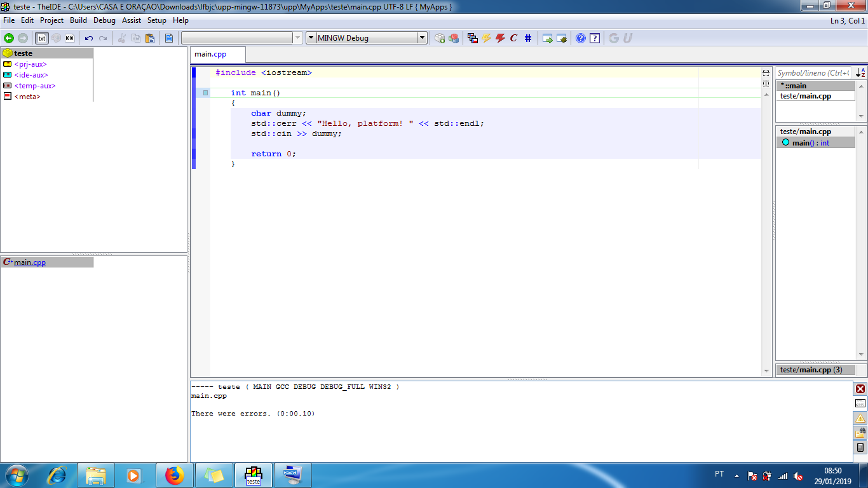This screenshot has width=868, height=488.
Task: Toggle the A-Z sort symbols button
Action: [x=860, y=73]
